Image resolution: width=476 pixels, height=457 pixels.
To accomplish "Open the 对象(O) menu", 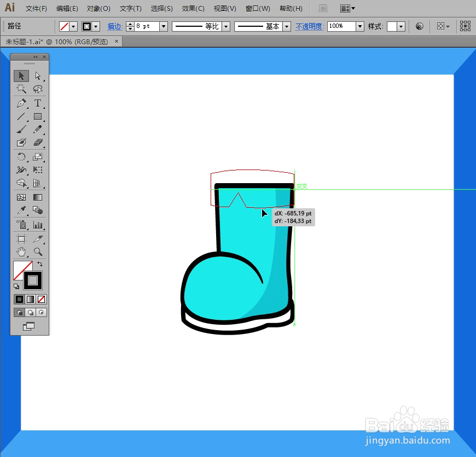I will pos(98,9).
